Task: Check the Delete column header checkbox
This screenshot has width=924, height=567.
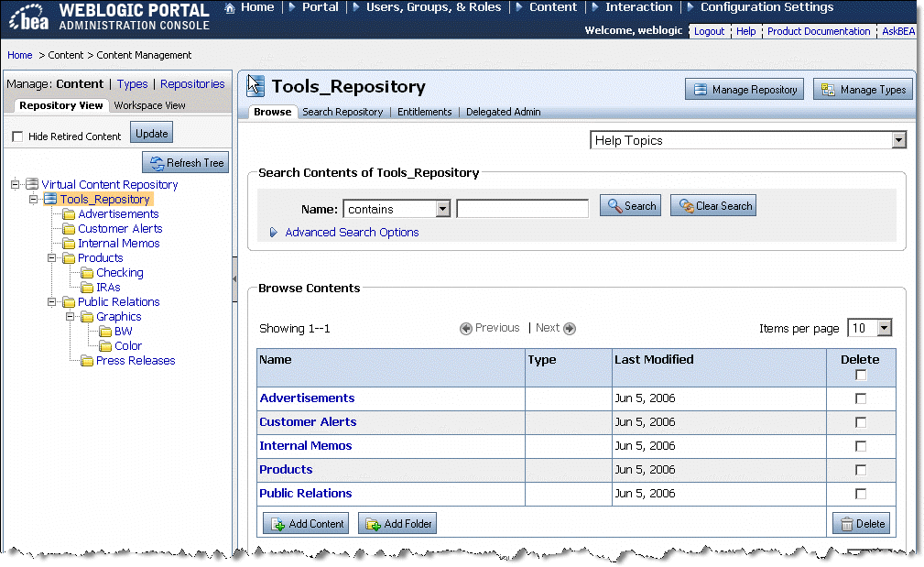Action: pyautogui.click(x=862, y=373)
